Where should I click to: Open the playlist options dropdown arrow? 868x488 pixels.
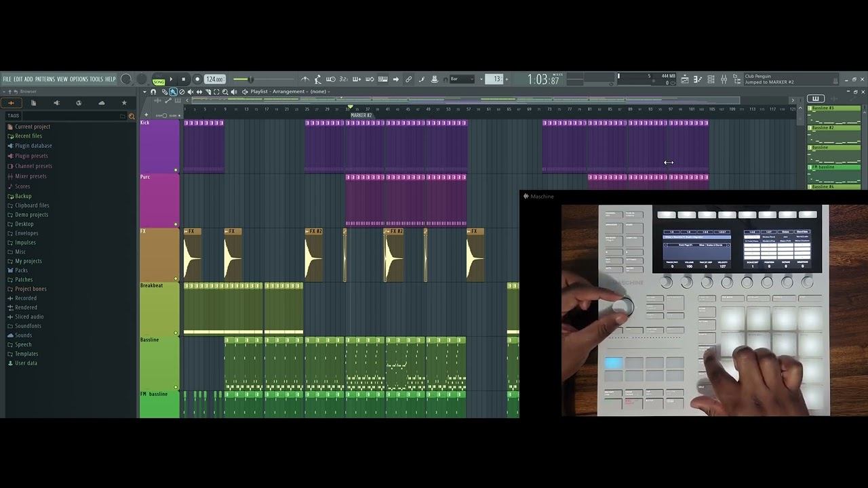point(144,91)
